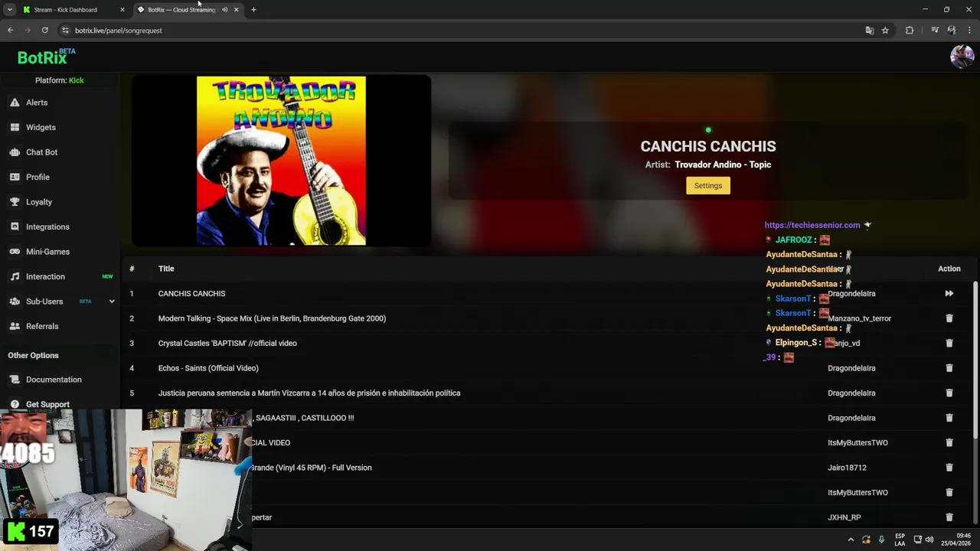The height and width of the screenshot is (551, 980).
Task: Delete the Modern Talking Space Mix request
Action: pos(949,318)
